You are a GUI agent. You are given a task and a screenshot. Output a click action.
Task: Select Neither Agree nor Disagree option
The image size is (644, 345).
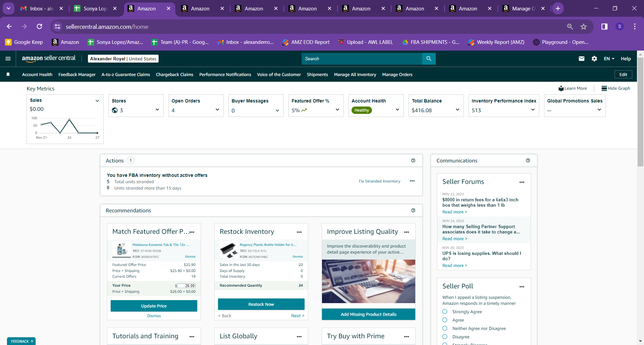pos(445,329)
